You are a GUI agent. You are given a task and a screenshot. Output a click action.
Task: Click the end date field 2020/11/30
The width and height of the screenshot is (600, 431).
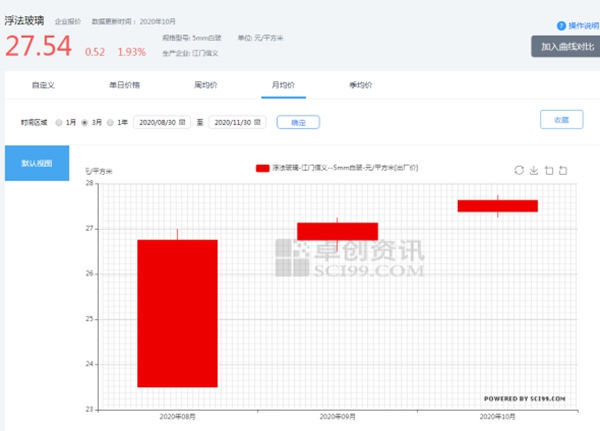pos(237,122)
